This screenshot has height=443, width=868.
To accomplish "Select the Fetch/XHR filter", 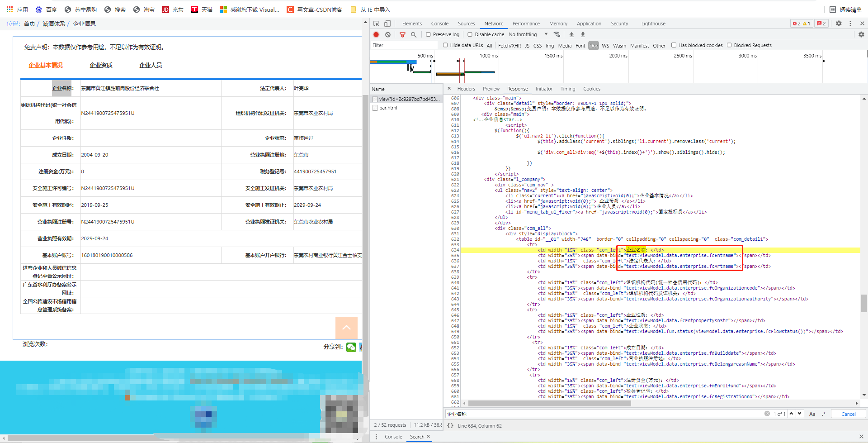I will [x=509, y=46].
